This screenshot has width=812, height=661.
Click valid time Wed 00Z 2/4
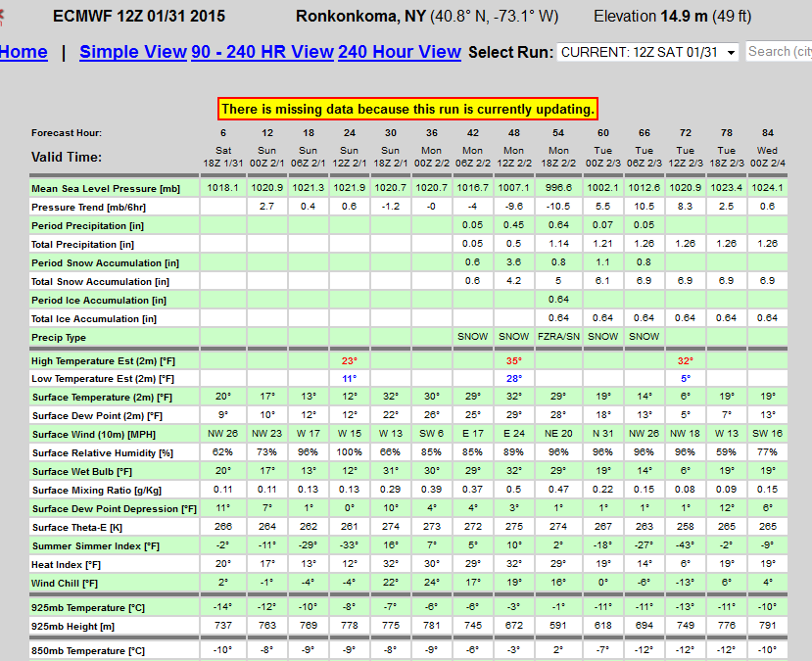[x=768, y=157]
